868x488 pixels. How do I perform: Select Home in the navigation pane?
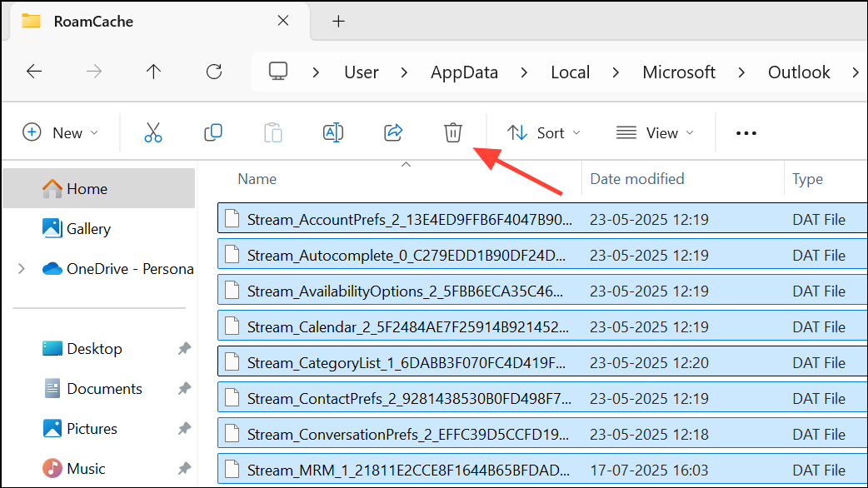(x=99, y=189)
